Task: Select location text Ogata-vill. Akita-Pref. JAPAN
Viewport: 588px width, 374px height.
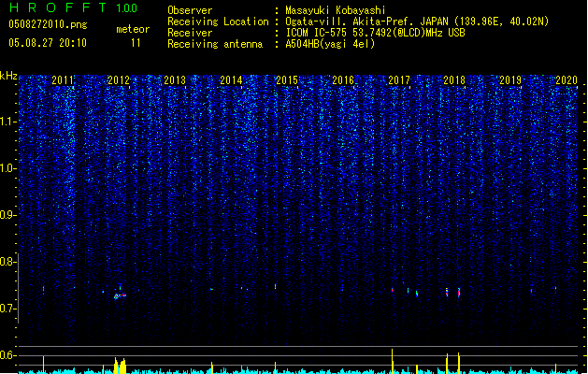Action: (366, 22)
